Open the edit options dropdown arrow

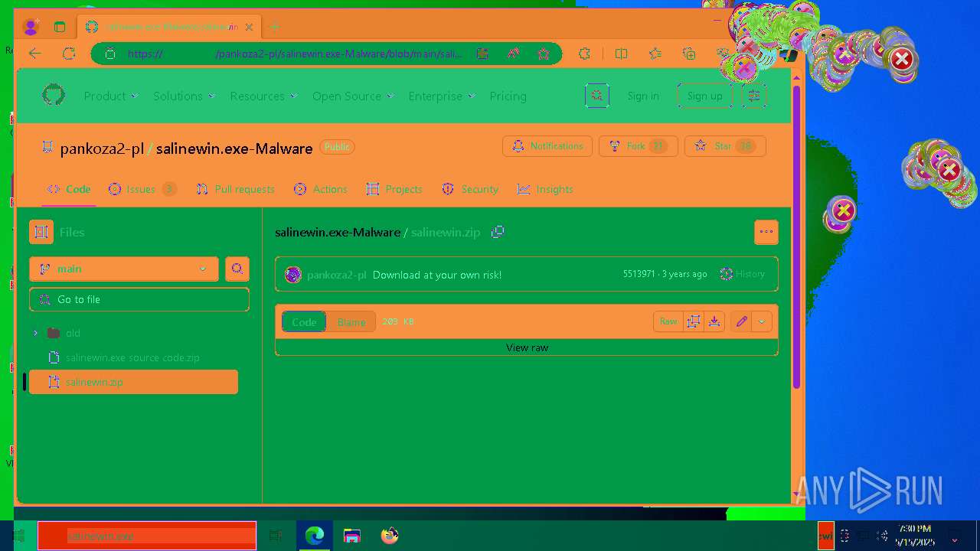coord(762,321)
